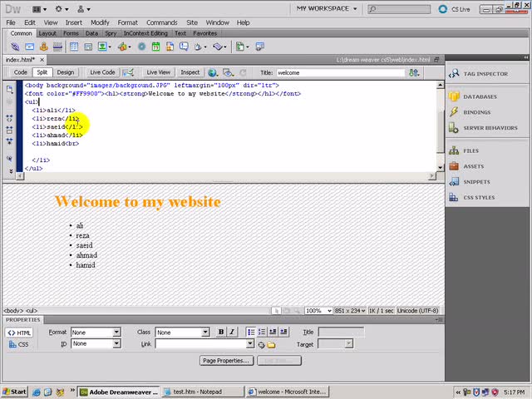The height and width of the screenshot is (399, 532).
Task: Click the Page Properties button
Action: click(226, 361)
